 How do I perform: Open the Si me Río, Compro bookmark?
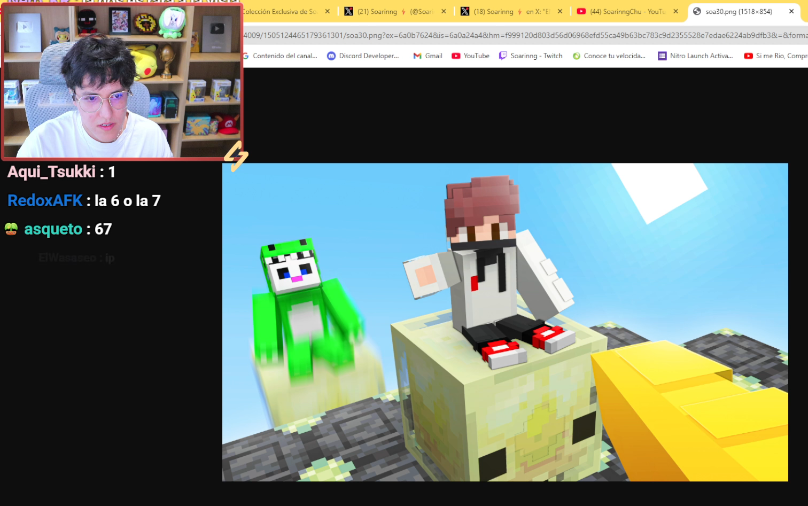click(x=776, y=56)
